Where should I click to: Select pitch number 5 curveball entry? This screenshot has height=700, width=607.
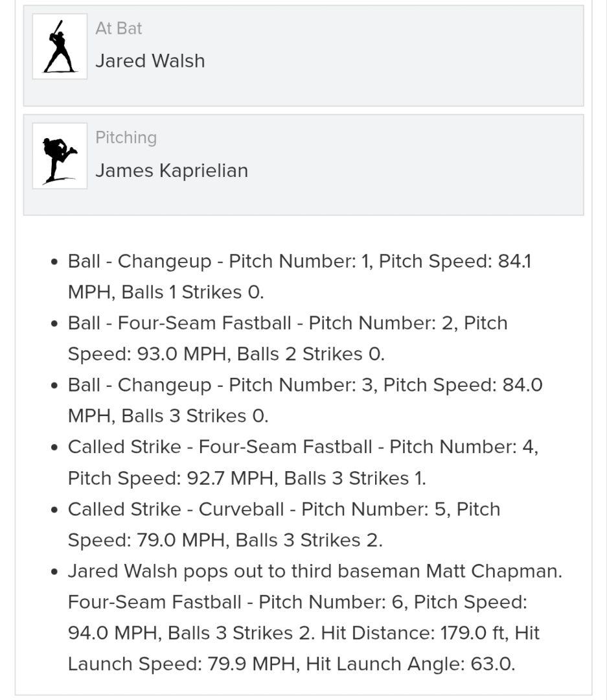pos(284,524)
